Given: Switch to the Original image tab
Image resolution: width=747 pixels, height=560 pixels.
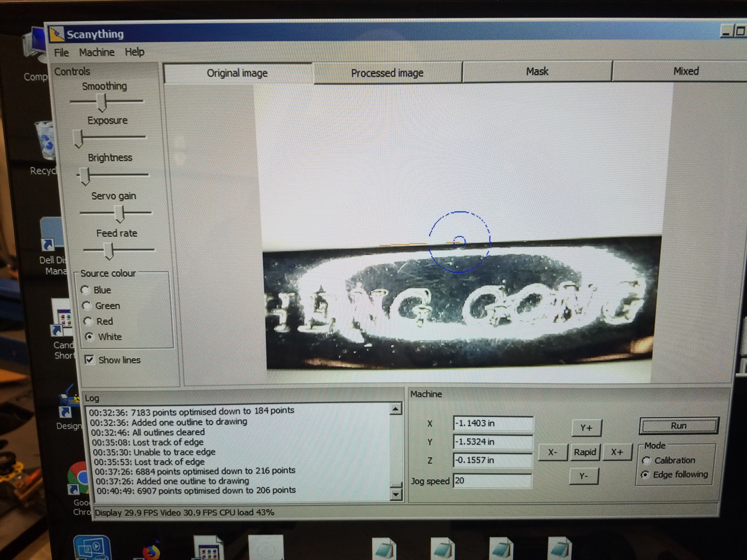Looking at the screenshot, I should pyautogui.click(x=238, y=73).
